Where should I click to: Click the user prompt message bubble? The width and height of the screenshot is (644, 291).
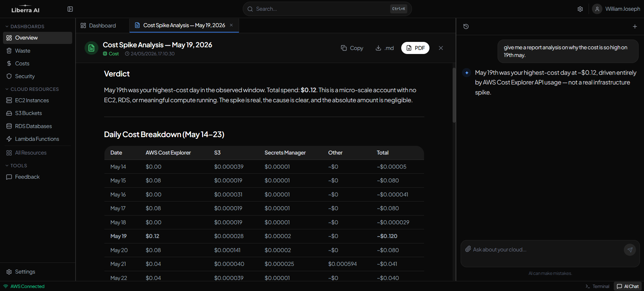coord(568,51)
